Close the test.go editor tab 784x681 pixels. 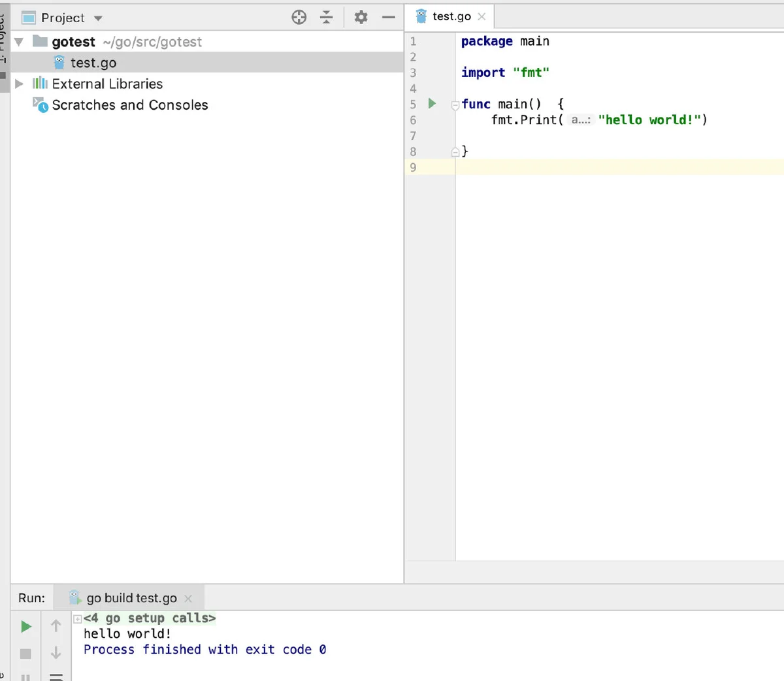(482, 16)
